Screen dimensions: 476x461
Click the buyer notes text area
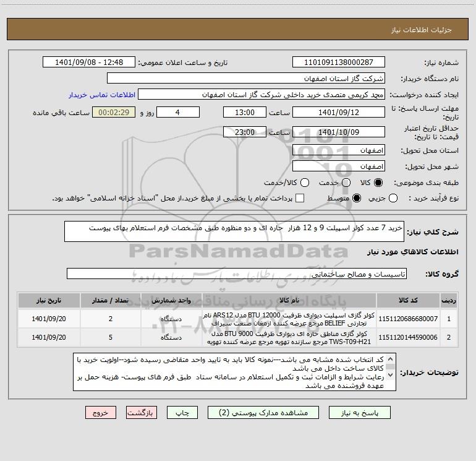pos(234,372)
